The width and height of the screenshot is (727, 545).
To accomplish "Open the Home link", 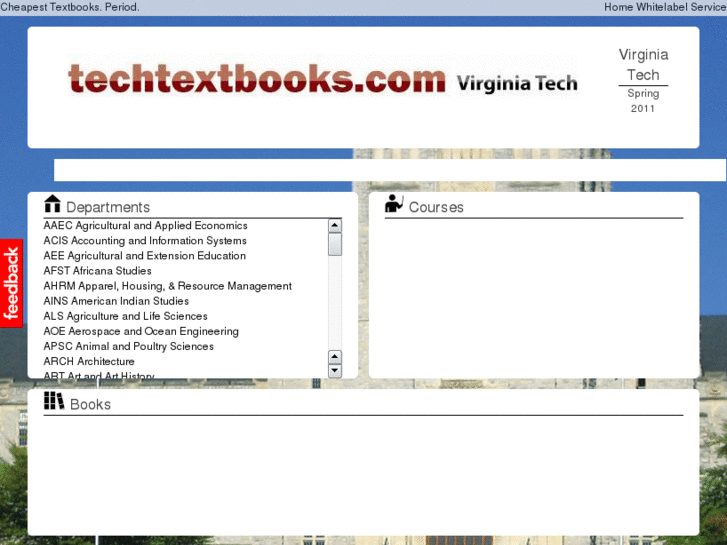I will [x=619, y=7].
